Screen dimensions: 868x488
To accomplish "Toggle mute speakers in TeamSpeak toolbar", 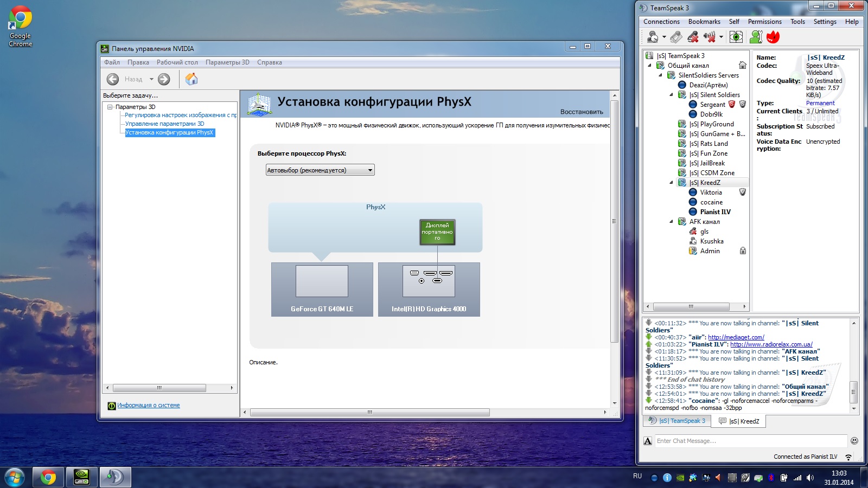I will [709, 37].
